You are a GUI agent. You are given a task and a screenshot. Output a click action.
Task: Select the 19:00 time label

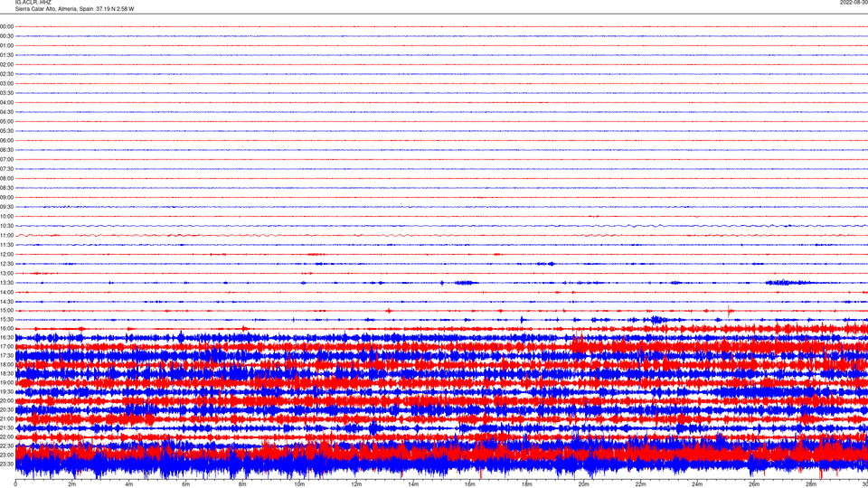click(6, 382)
